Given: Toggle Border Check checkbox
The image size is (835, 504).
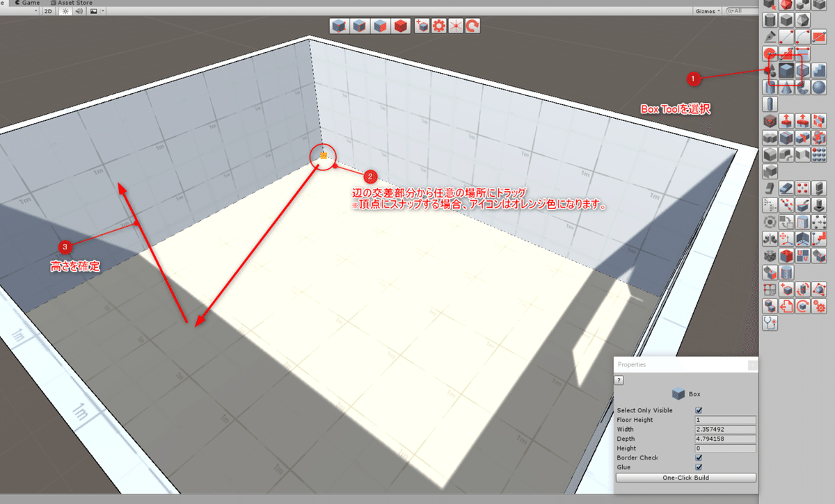Looking at the screenshot, I should (699, 457).
